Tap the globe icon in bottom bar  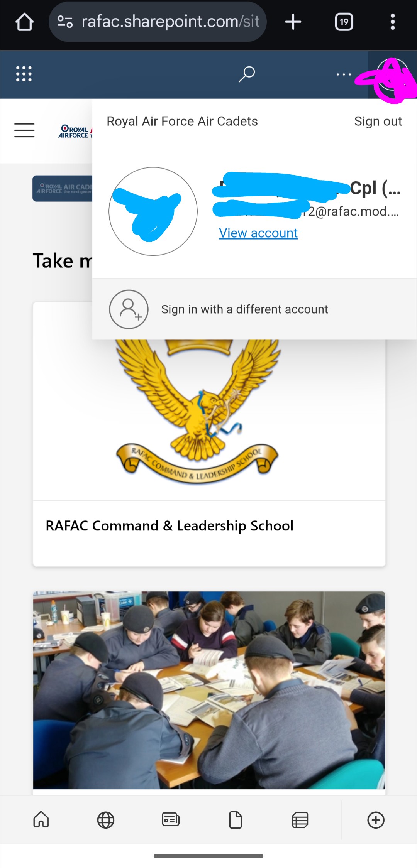pos(106,820)
